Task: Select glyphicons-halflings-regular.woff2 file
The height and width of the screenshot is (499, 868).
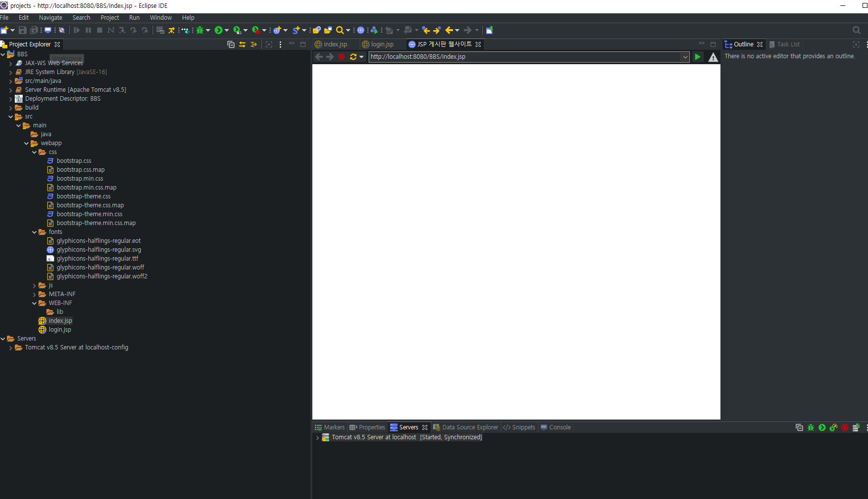Action: pos(102,276)
